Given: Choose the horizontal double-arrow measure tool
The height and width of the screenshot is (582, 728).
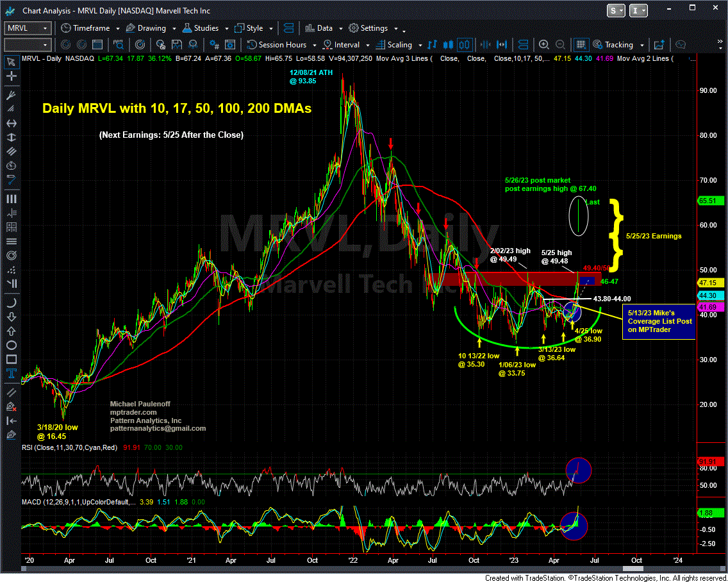Looking at the screenshot, I should coord(11,123).
